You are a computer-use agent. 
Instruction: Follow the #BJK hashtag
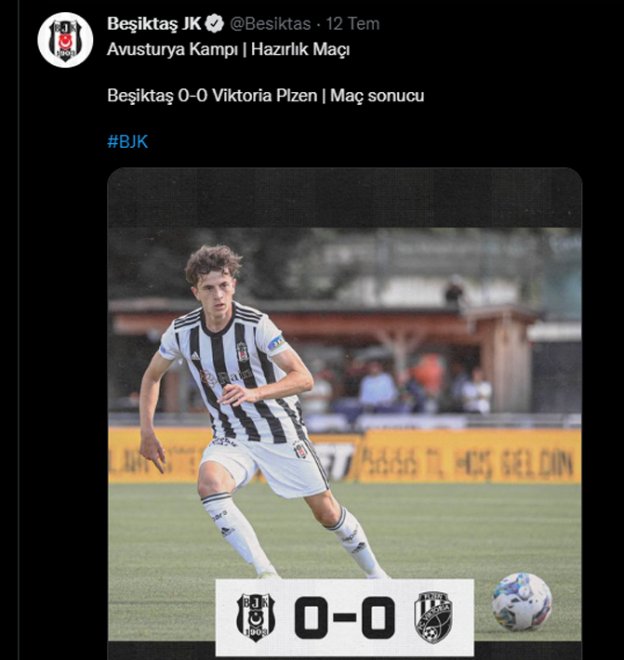click(128, 142)
